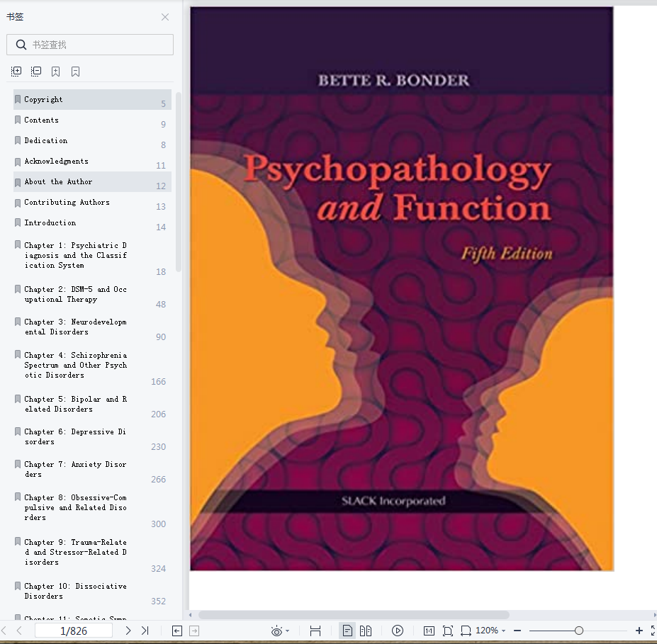Click the add bookmark icon
Screen dimensions: 657x644
click(x=56, y=72)
